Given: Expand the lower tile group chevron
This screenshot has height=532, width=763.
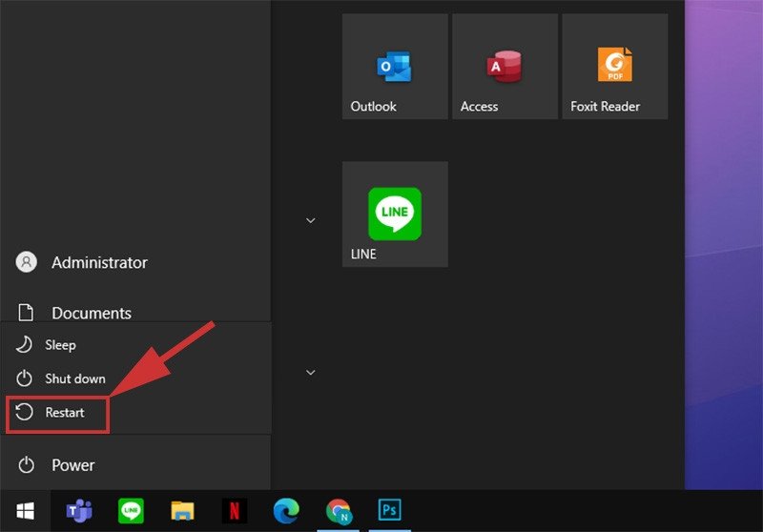Looking at the screenshot, I should pos(310,372).
